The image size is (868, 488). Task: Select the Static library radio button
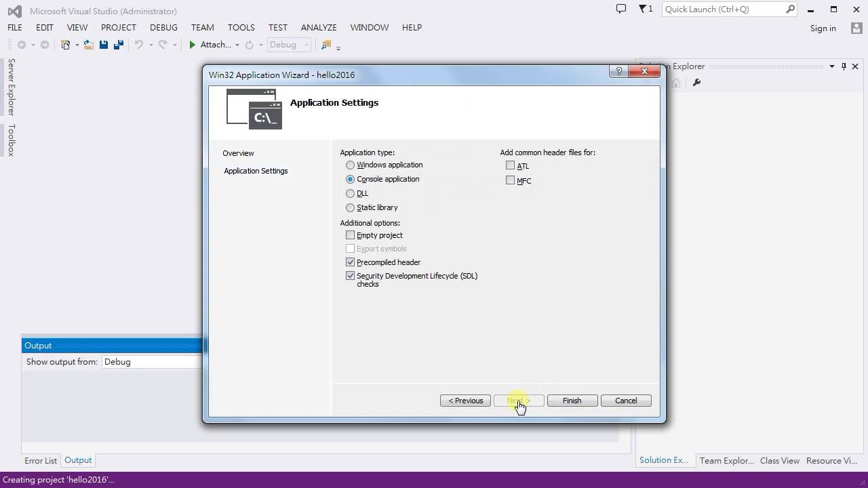pyautogui.click(x=350, y=207)
